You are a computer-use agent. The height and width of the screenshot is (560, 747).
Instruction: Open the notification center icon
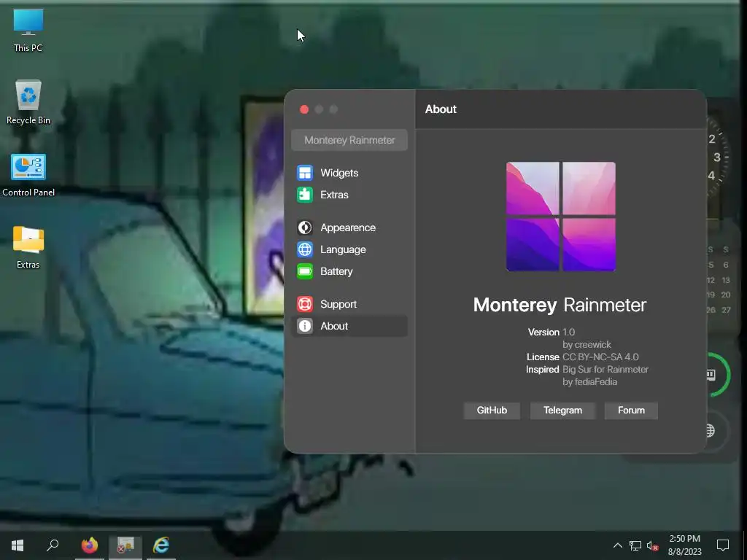point(723,545)
